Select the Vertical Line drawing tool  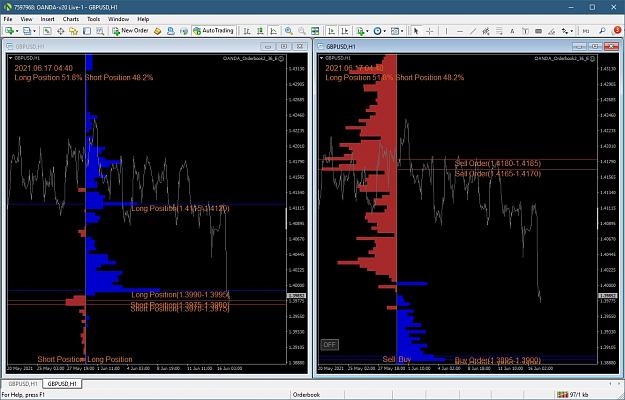[x=446, y=31]
